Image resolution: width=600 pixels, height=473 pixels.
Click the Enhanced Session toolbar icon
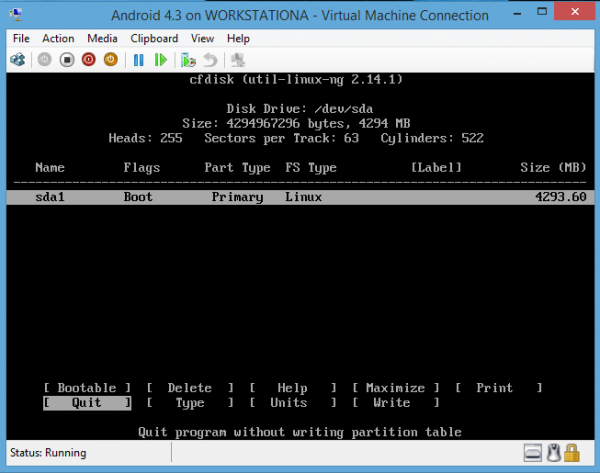238,60
